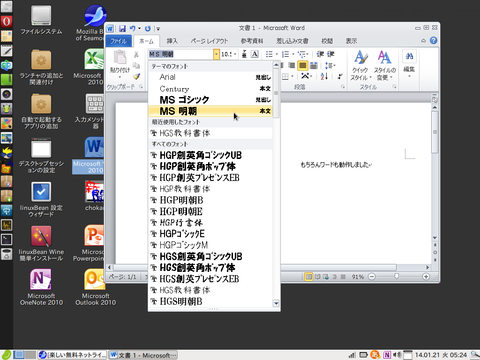480x360 pixels.
Task: Click the zoom slider handle
Action: pos(396,277)
